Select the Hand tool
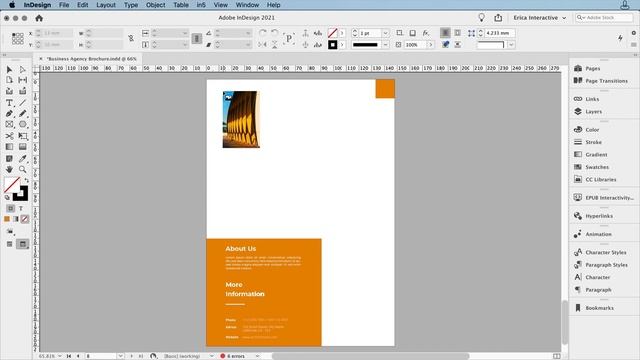This screenshot has height=360, width=640. tap(9, 169)
